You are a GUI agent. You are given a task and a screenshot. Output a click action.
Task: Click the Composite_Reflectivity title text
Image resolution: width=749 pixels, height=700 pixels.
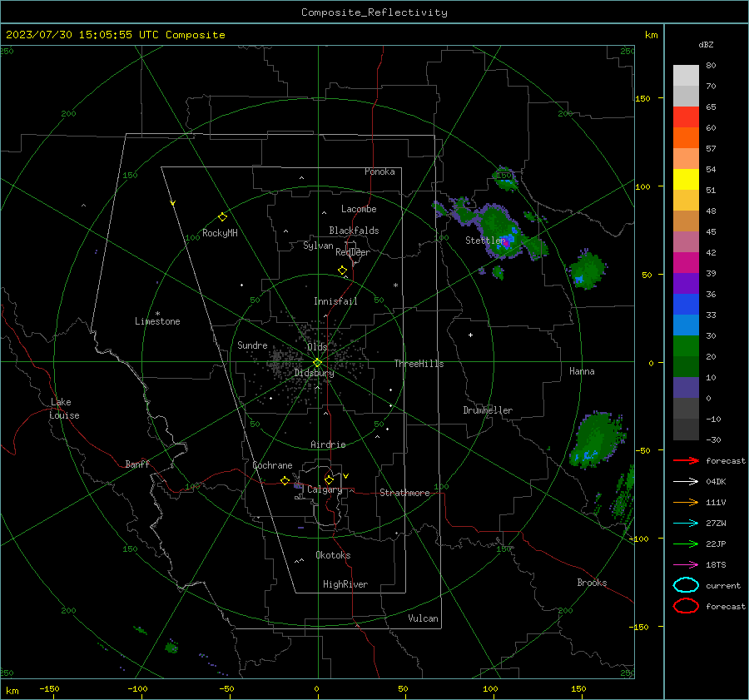click(374, 12)
